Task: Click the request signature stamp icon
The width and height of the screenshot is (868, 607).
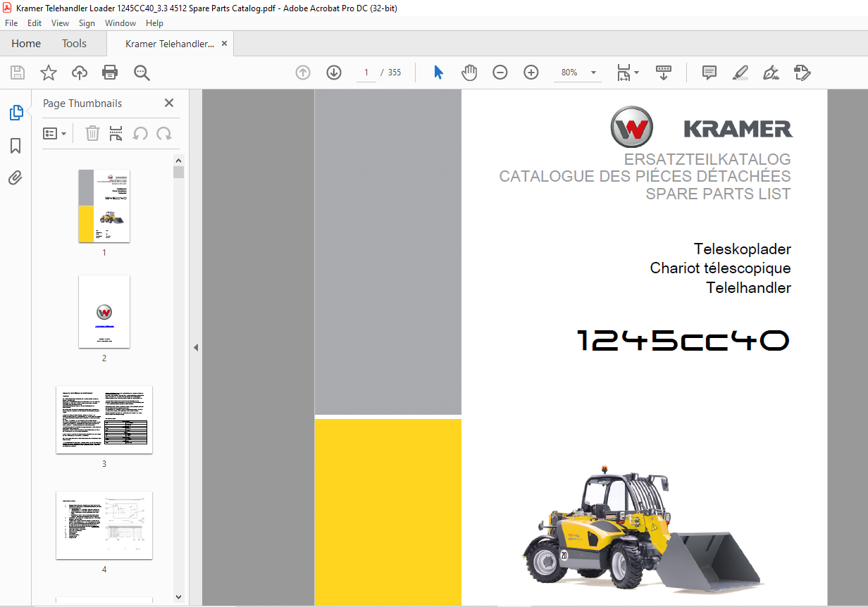Action: click(x=802, y=73)
